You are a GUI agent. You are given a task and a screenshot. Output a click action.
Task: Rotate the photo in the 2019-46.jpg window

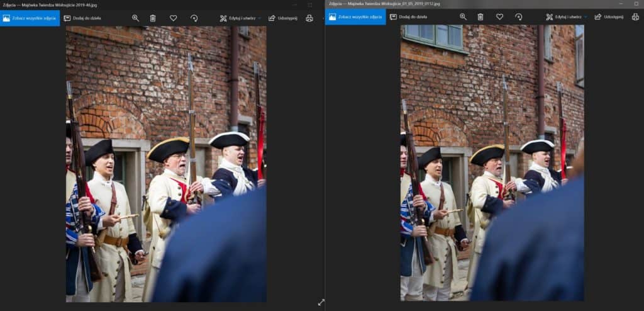[194, 18]
